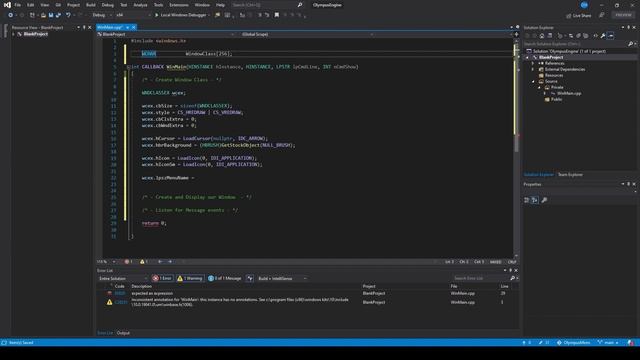Click the Error List filter icon
Viewport: 640px width, 360px height.
click(250, 278)
